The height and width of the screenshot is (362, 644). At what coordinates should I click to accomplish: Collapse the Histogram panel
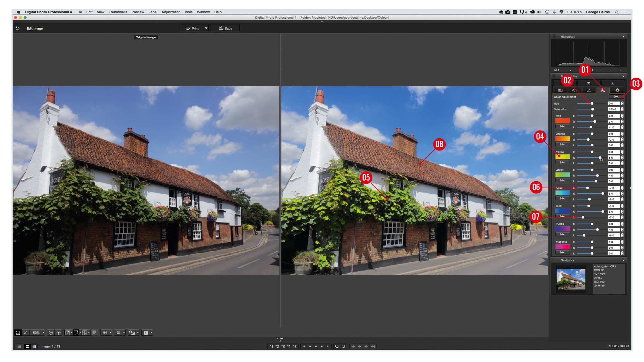[623, 36]
